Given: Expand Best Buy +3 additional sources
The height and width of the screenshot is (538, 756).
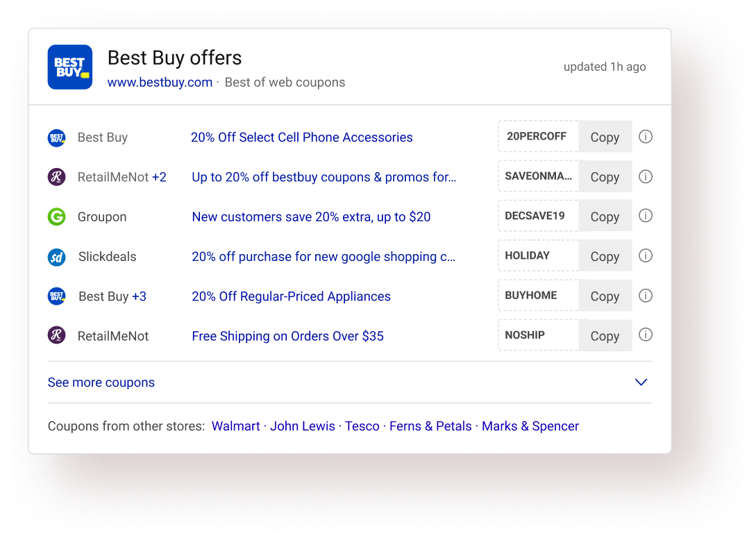Looking at the screenshot, I should (x=139, y=296).
